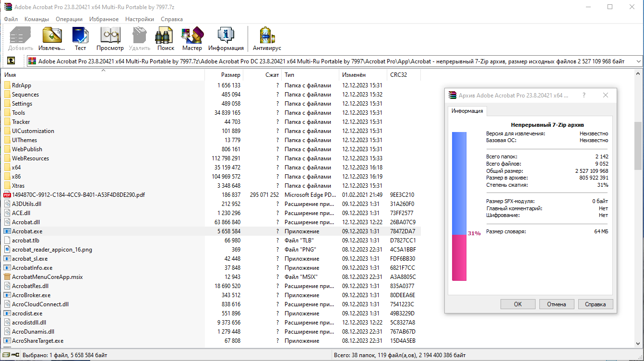
Task: Select the UICustomization folder row
Action: [x=211, y=131]
